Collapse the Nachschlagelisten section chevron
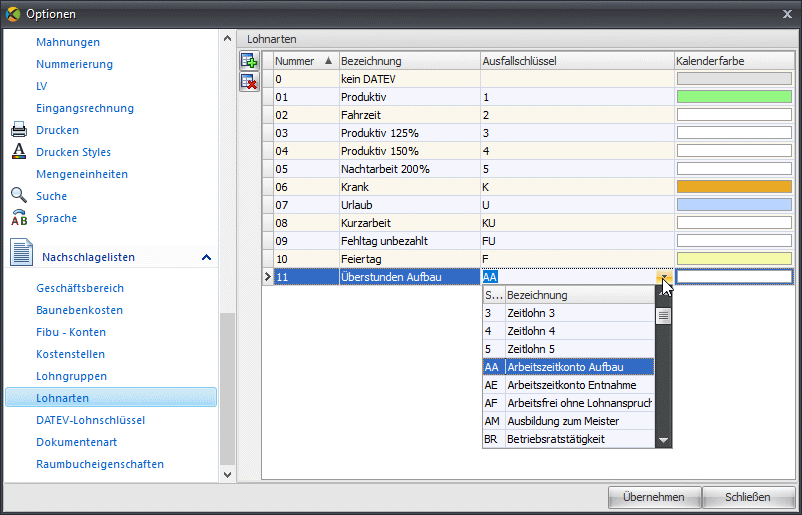Image resolution: width=802 pixels, height=515 pixels. [206, 257]
